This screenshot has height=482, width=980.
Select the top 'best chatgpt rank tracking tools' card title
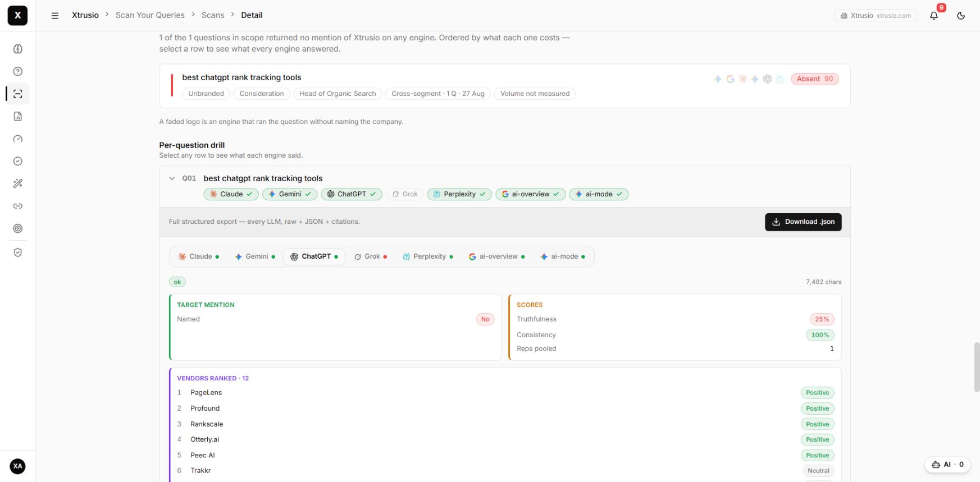(241, 77)
